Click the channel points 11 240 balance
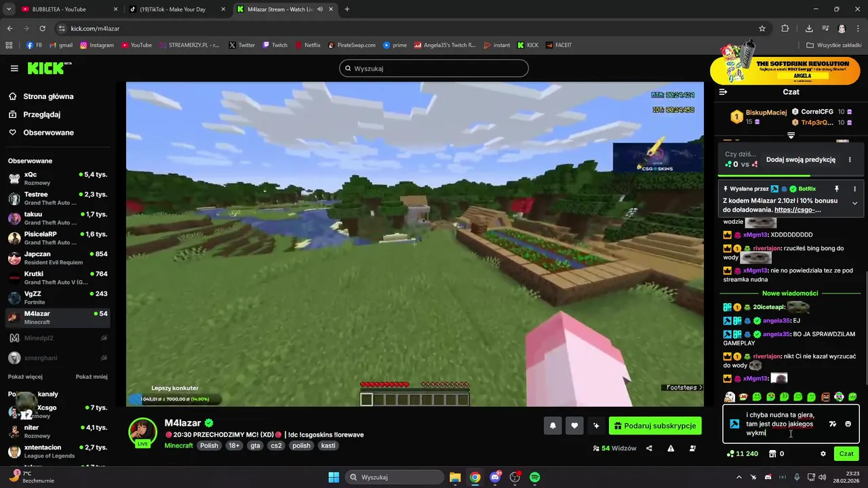The width and height of the screenshot is (868, 488). click(743, 453)
